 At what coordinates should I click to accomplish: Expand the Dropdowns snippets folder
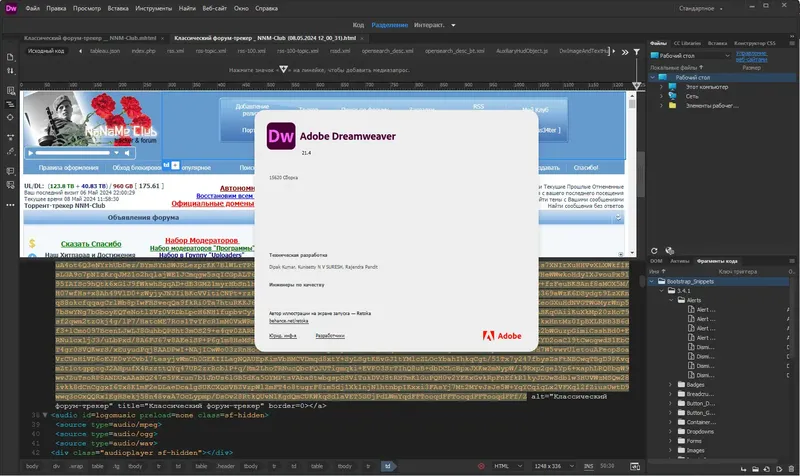(671, 432)
